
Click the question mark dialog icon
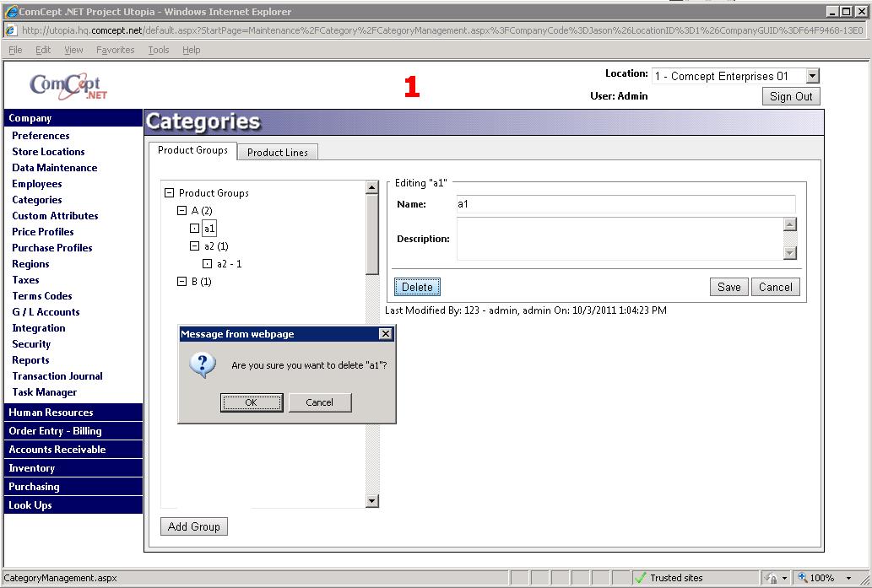pyautogui.click(x=203, y=365)
